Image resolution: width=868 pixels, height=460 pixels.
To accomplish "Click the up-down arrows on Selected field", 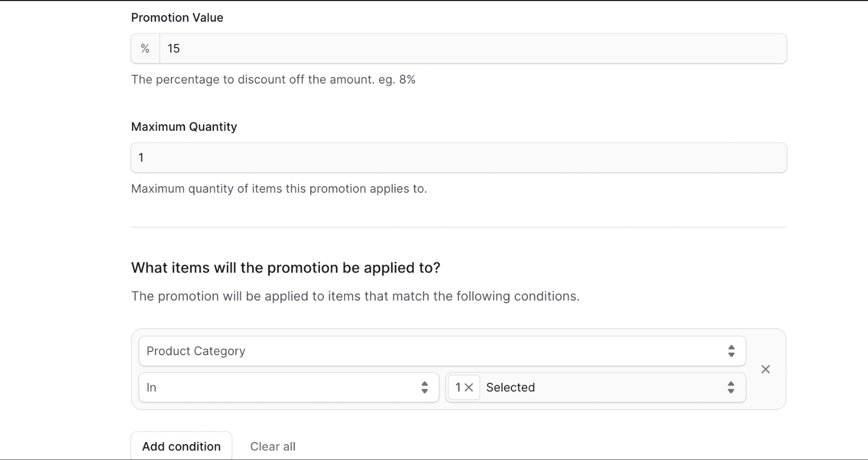I will [731, 387].
